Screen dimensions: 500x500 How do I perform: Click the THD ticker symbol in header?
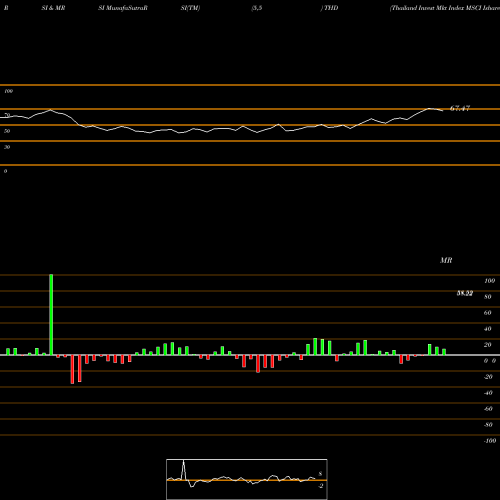click(331, 8)
